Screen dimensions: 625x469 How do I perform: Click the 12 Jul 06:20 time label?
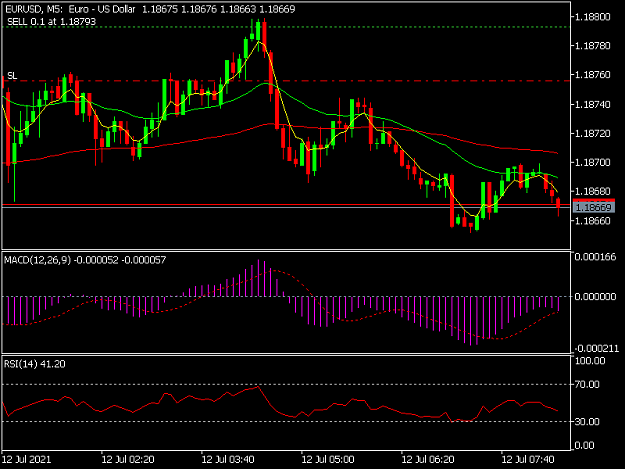(428, 459)
